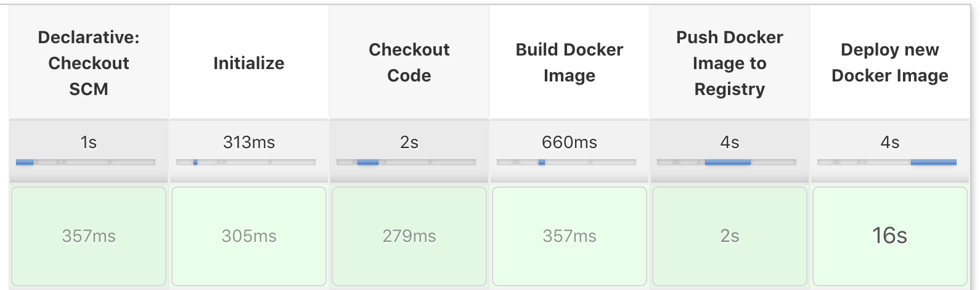Click the Declarative: Checkout SCM stage header
Image resolution: width=980 pixels, height=290 pixels.
click(89, 63)
